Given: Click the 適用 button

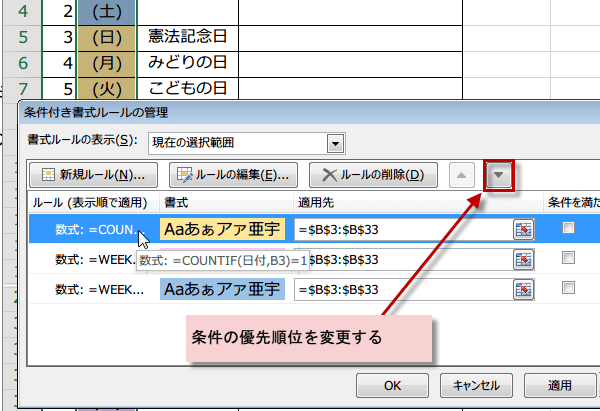Looking at the screenshot, I should [560, 385].
